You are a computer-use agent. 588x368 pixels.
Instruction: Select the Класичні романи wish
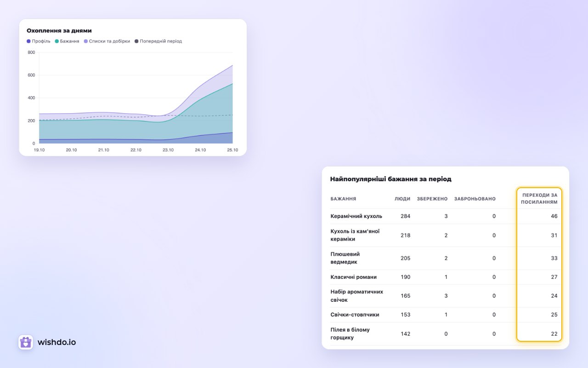click(354, 277)
